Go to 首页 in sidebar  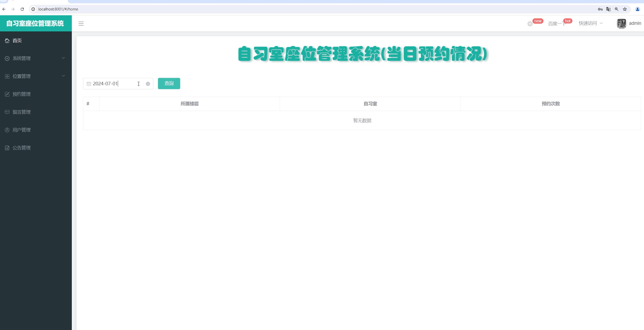[x=17, y=41]
